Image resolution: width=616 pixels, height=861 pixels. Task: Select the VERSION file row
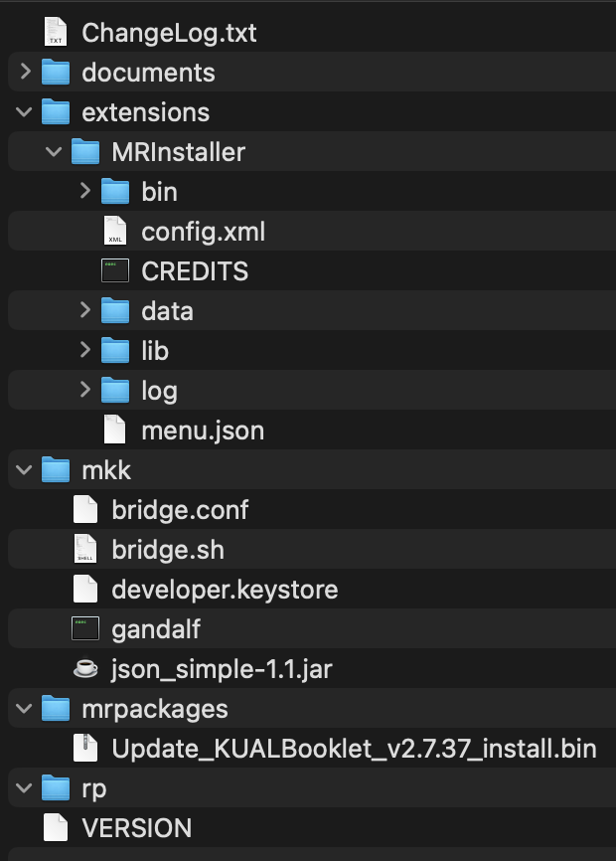click(137, 828)
